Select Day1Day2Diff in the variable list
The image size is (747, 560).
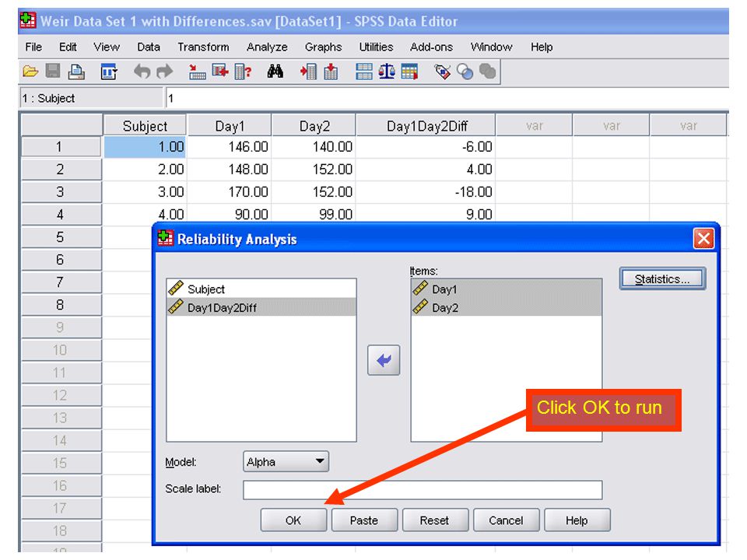[x=261, y=308]
